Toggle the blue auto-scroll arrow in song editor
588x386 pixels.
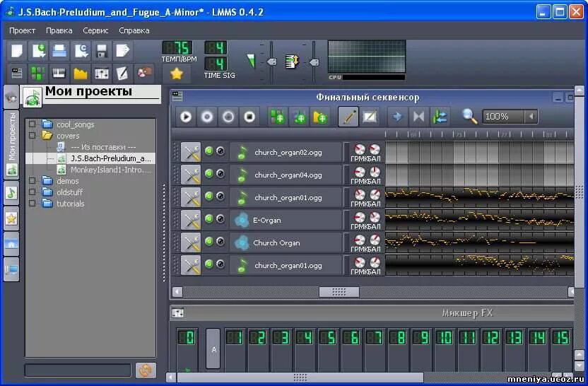pos(397,117)
